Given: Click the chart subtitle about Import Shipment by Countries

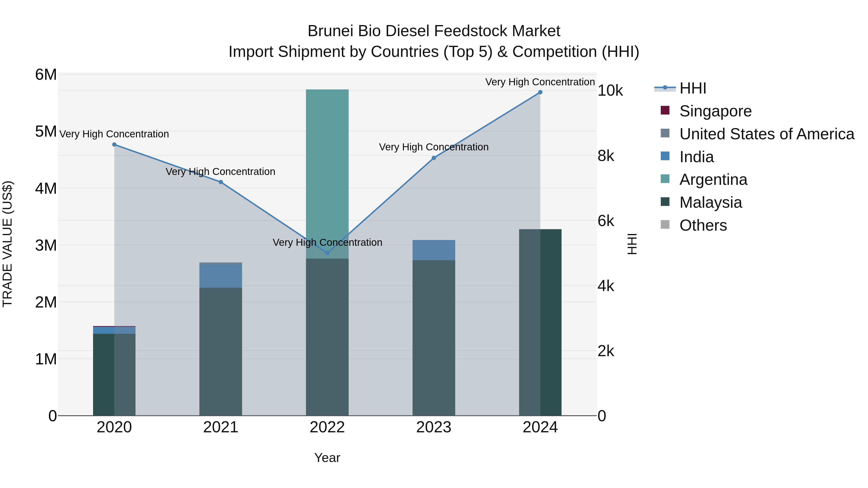Looking at the screenshot, I should 434,52.
